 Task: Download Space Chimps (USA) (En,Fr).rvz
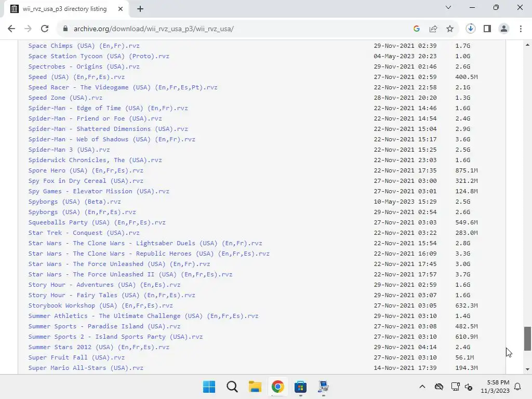(x=84, y=46)
